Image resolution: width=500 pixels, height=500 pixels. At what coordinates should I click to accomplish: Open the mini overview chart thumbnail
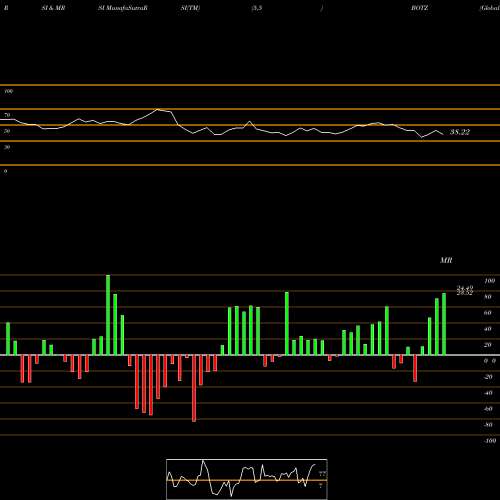(247, 479)
